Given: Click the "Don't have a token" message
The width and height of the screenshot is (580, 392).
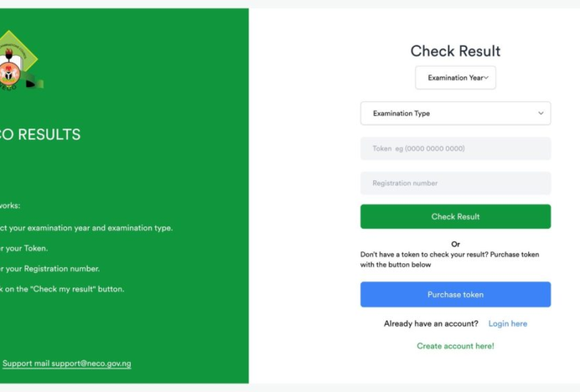Looking at the screenshot, I should pos(449,260).
